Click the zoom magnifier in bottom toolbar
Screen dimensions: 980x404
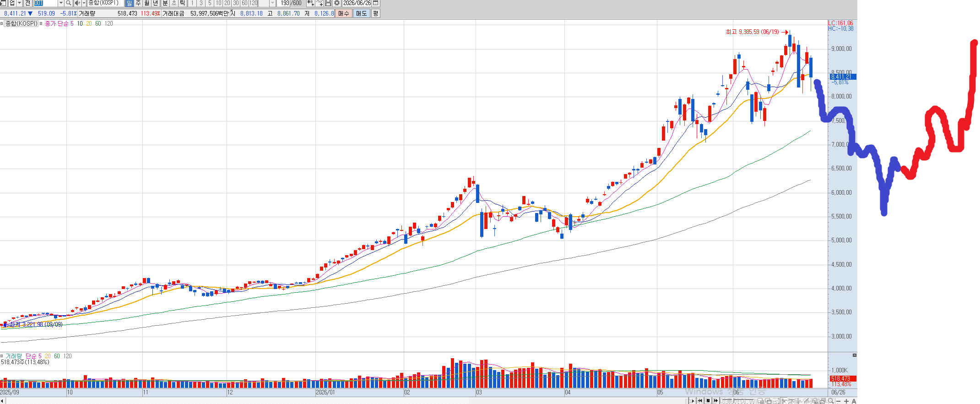pyautogui.click(x=831, y=400)
